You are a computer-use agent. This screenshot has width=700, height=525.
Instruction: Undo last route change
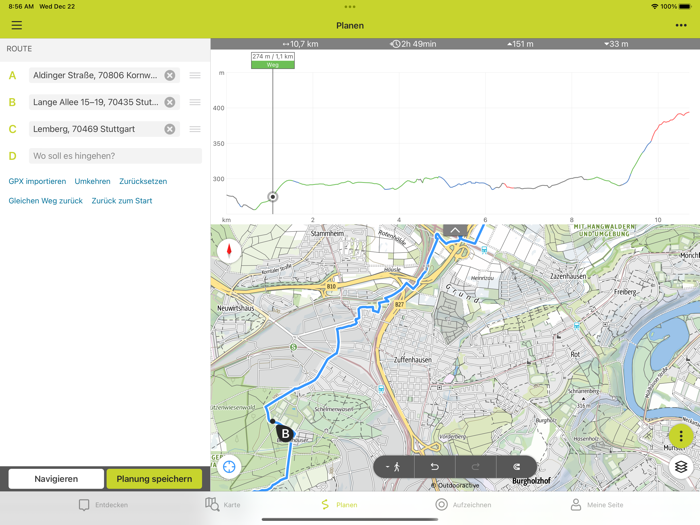[x=434, y=467]
